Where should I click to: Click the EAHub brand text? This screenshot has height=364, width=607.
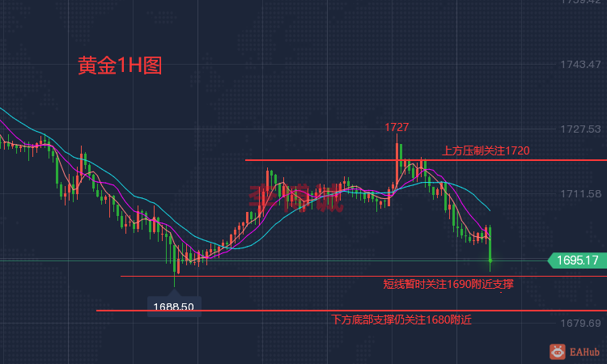click(584, 352)
